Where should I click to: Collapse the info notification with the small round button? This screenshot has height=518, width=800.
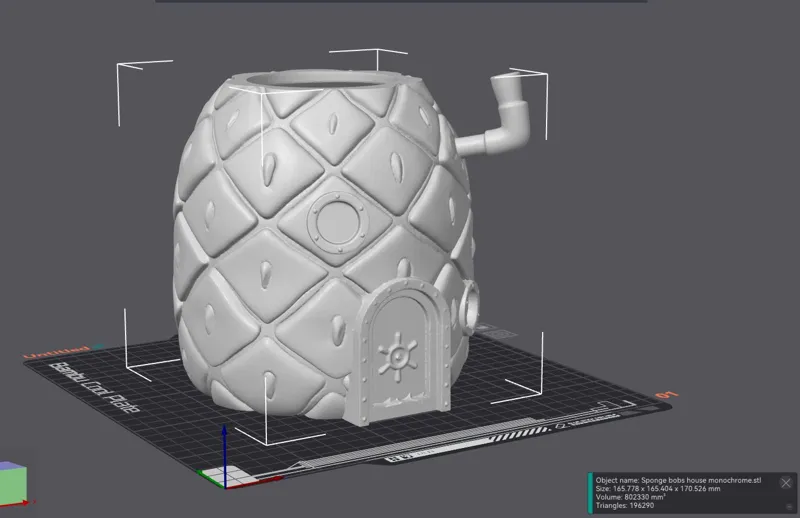pos(790,506)
